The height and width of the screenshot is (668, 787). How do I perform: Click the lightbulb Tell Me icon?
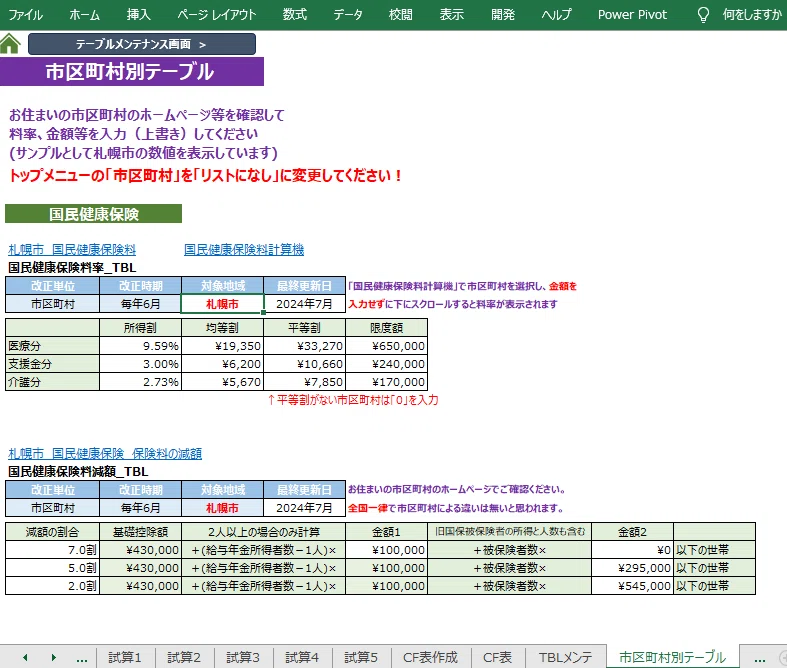tap(703, 15)
